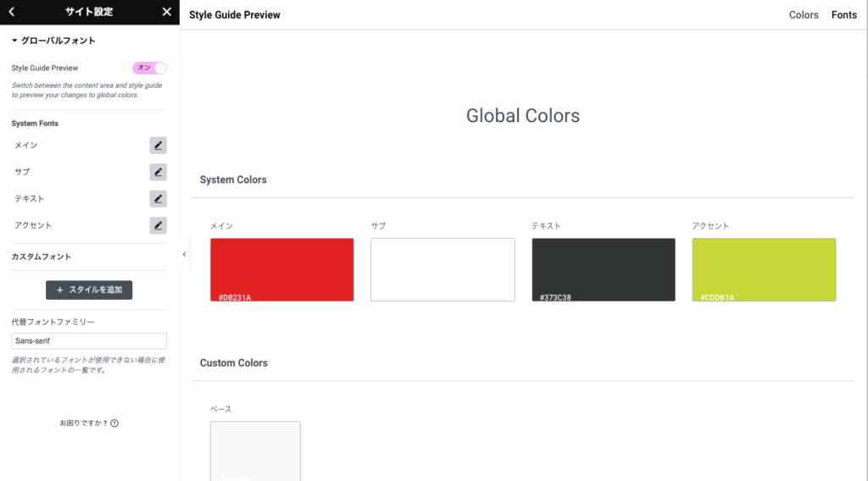This screenshot has width=868, height=481.
Task: Open the お困りですか？ help link
Action: (x=83, y=423)
